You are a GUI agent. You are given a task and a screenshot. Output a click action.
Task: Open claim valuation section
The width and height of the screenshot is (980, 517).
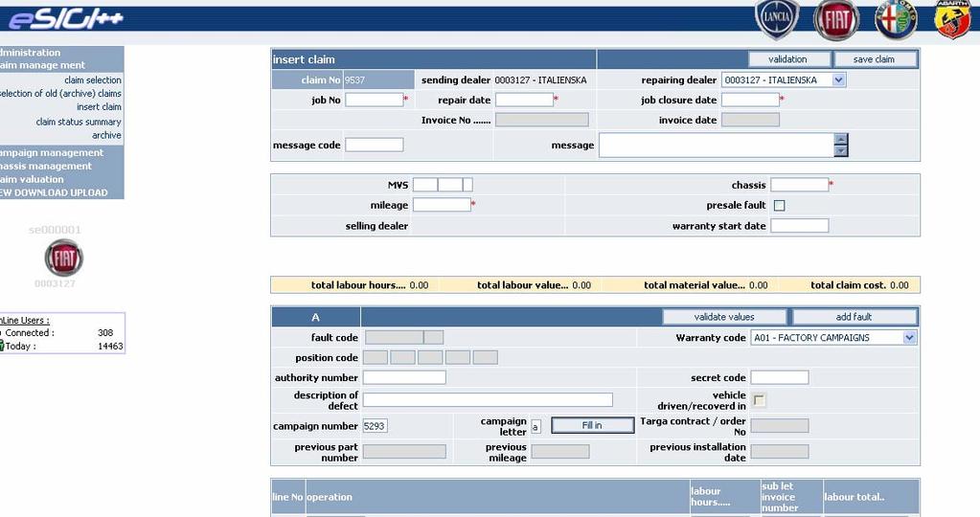32,179
